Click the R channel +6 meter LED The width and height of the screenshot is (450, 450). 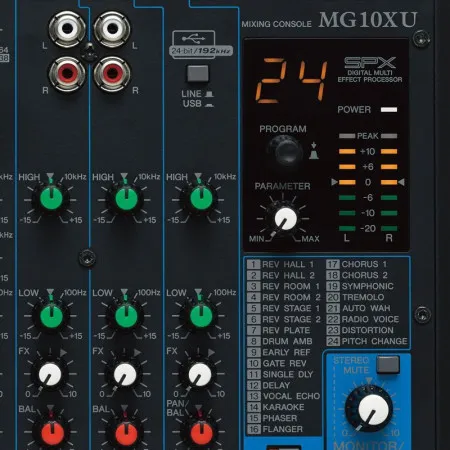point(389,167)
